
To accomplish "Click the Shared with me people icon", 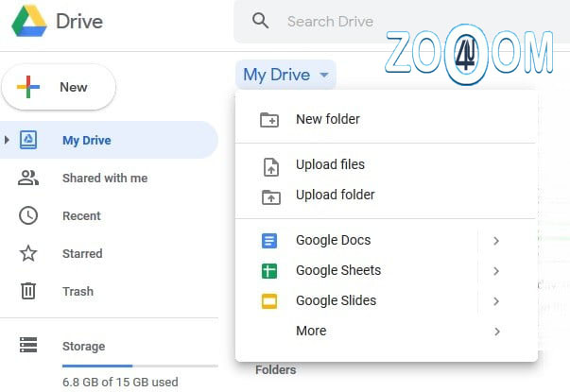I will tap(28, 178).
